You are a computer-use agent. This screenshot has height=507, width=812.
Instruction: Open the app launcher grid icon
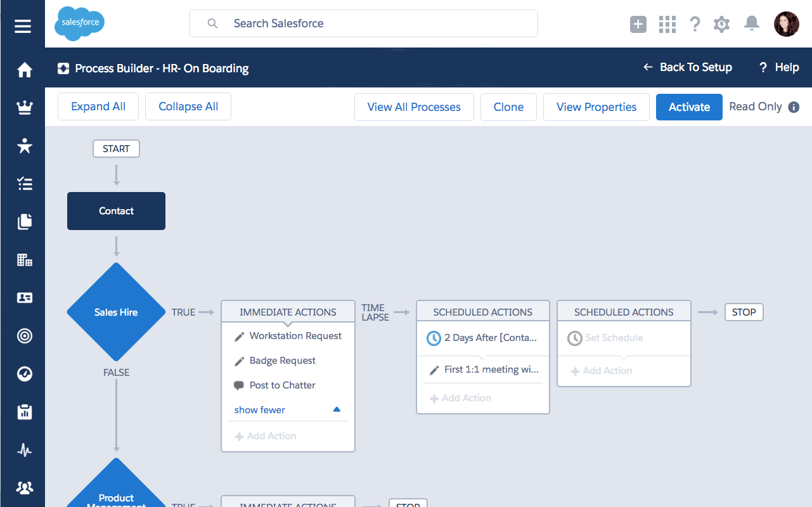tap(667, 24)
